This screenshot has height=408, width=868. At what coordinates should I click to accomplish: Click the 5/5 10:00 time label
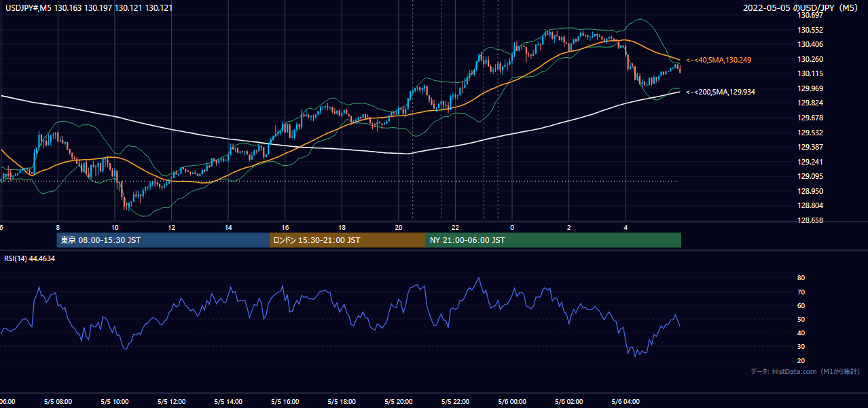tap(114, 401)
